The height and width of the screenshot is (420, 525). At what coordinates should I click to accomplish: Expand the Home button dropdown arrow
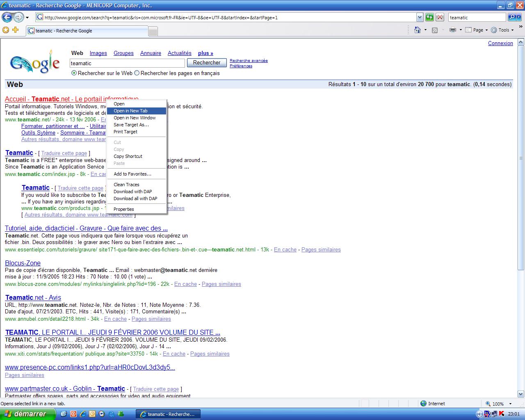click(x=425, y=30)
